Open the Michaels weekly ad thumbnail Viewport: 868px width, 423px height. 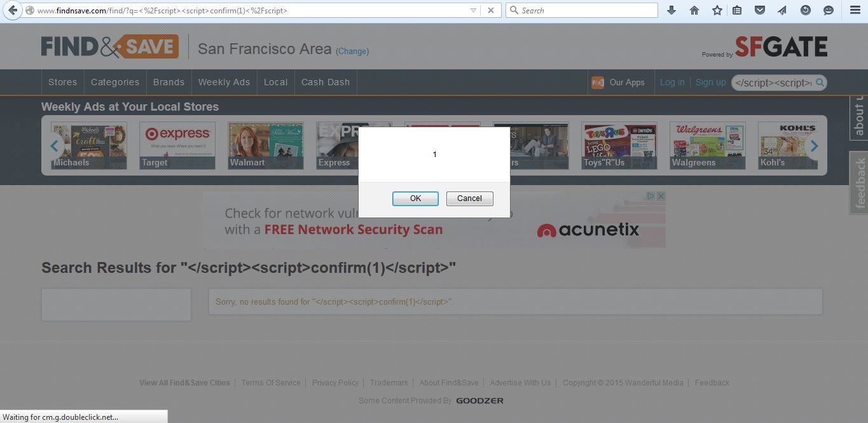[x=89, y=146]
